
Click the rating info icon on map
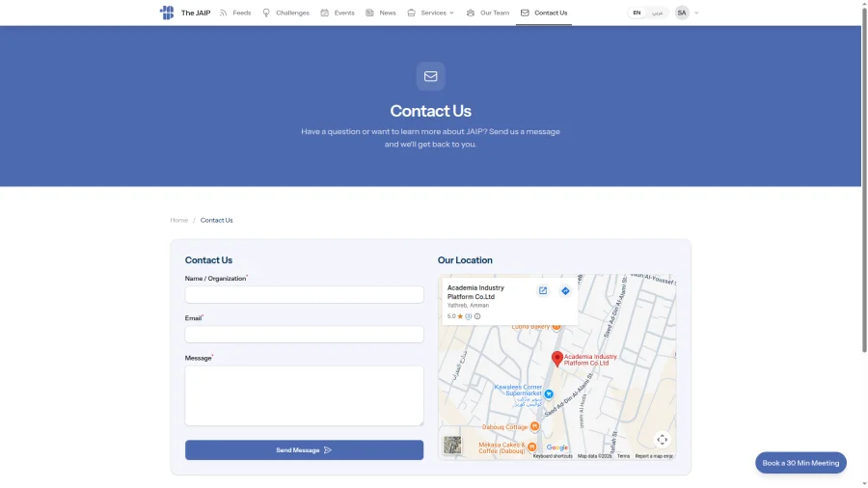coord(477,316)
